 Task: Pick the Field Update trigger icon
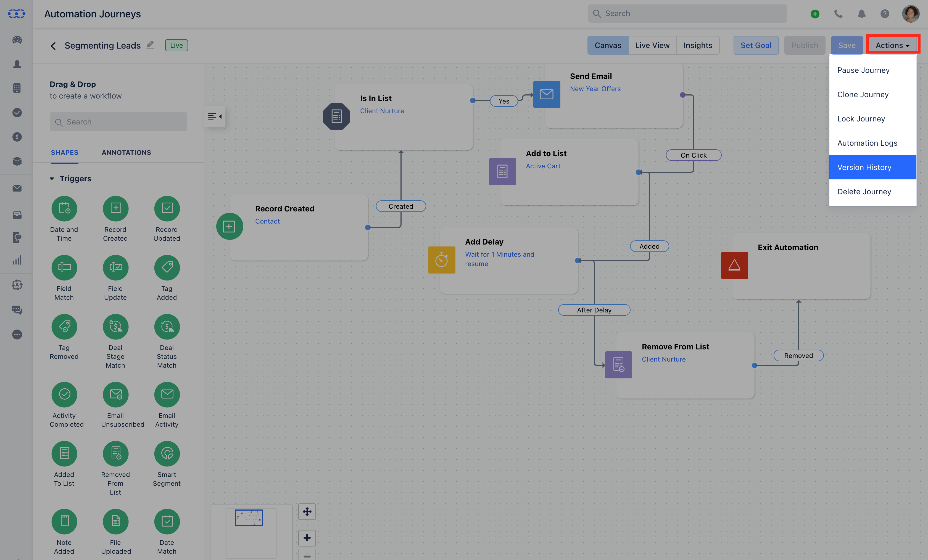click(116, 268)
